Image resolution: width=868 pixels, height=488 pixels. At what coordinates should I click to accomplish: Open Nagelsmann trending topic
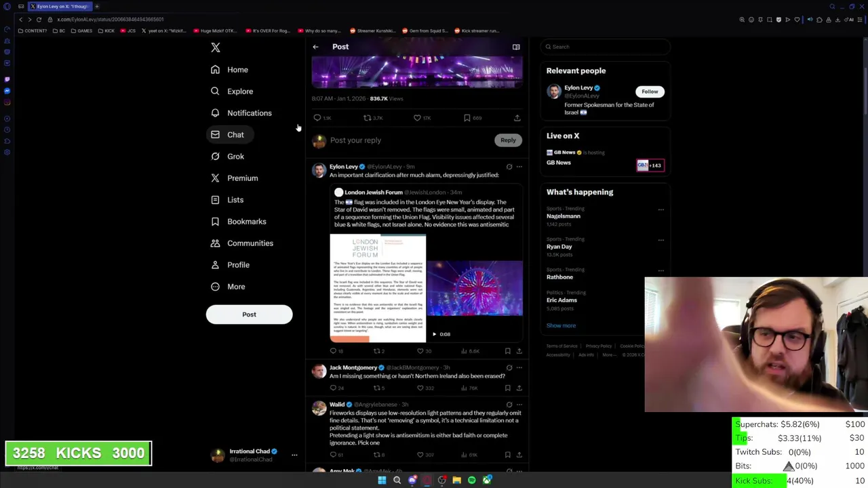(x=564, y=216)
